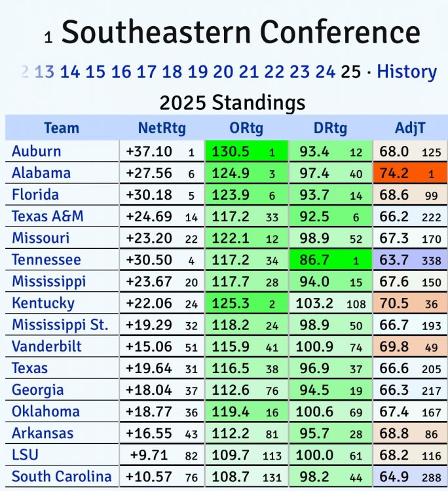448x491 pixels.
Task: Select the 2017 season link
Action: click(x=147, y=71)
